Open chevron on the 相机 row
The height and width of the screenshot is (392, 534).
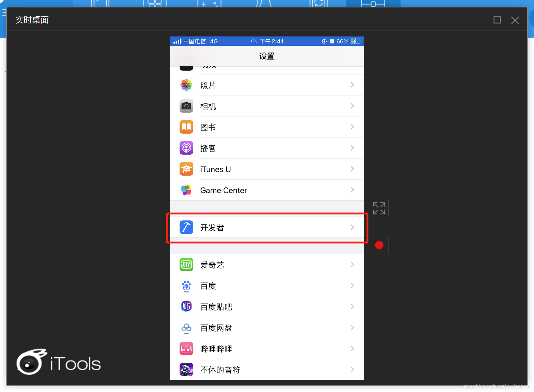click(352, 106)
